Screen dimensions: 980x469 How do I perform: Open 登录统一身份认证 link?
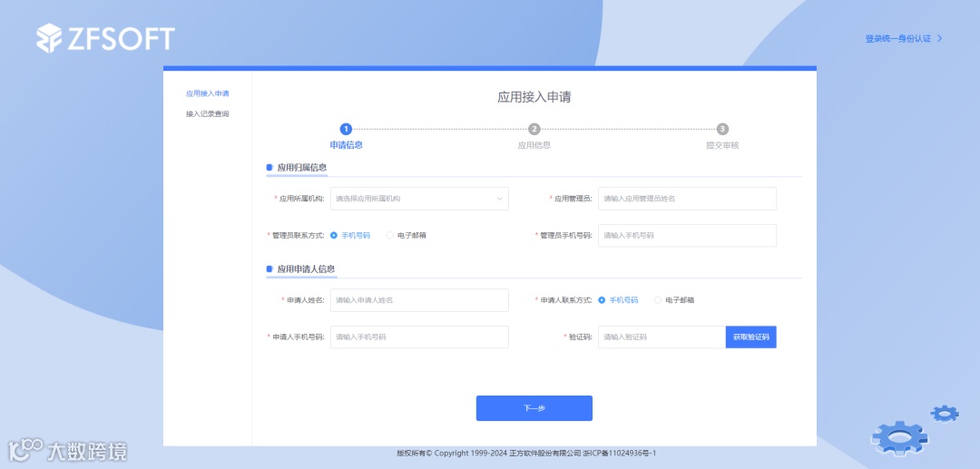[x=897, y=39]
